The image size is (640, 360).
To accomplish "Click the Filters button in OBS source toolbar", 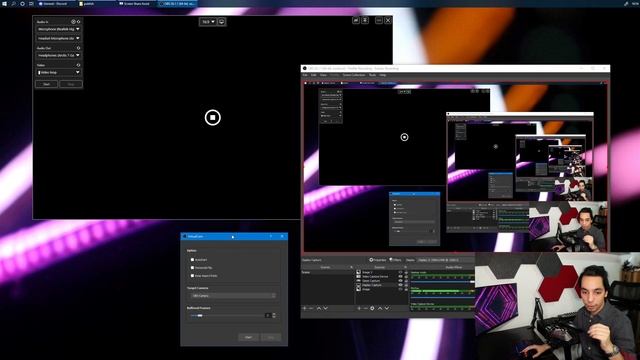I will (395, 260).
